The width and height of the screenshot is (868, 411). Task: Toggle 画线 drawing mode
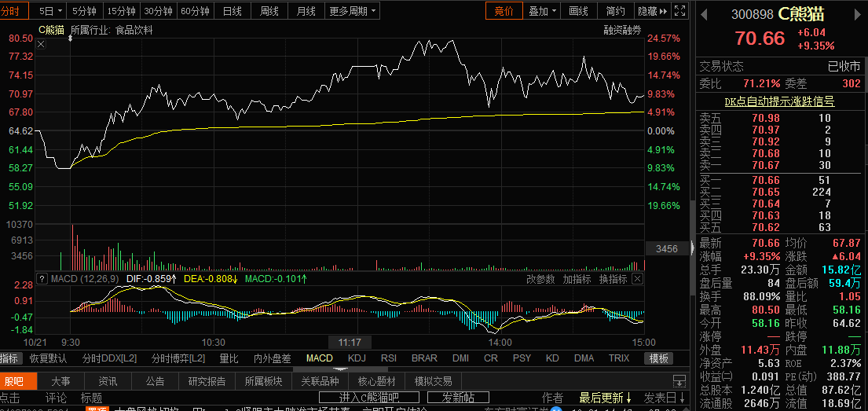[578, 10]
